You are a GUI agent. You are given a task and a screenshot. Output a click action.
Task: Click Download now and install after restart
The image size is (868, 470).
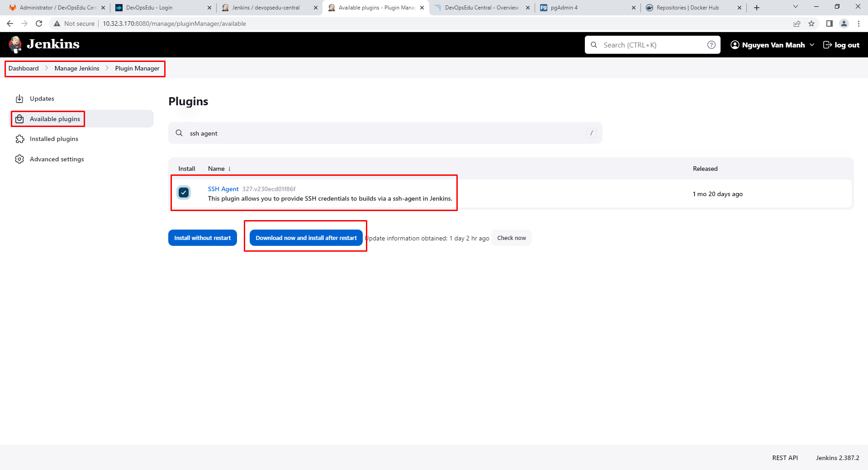306,238
